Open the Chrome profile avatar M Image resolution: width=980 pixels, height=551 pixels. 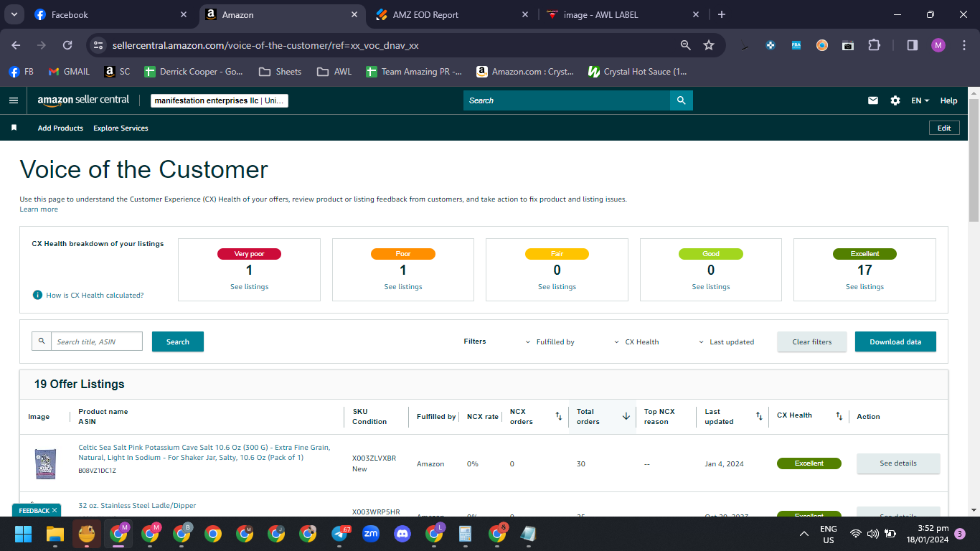[x=938, y=45]
